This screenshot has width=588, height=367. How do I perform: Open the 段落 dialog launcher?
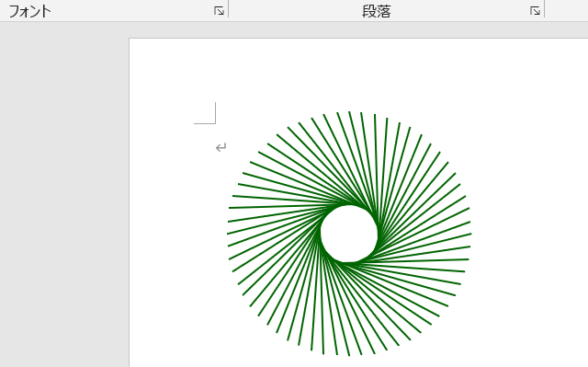point(535,11)
